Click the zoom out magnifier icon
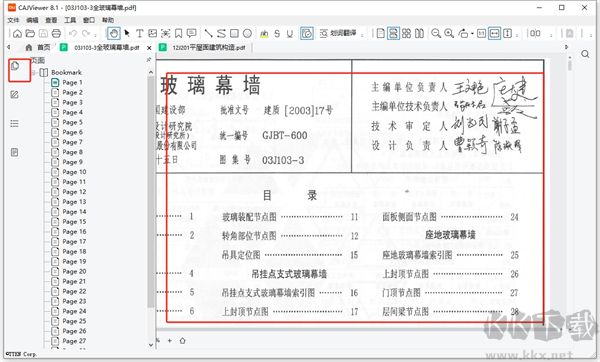This screenshot has width=600, height=362. click(x=436, y=34)
